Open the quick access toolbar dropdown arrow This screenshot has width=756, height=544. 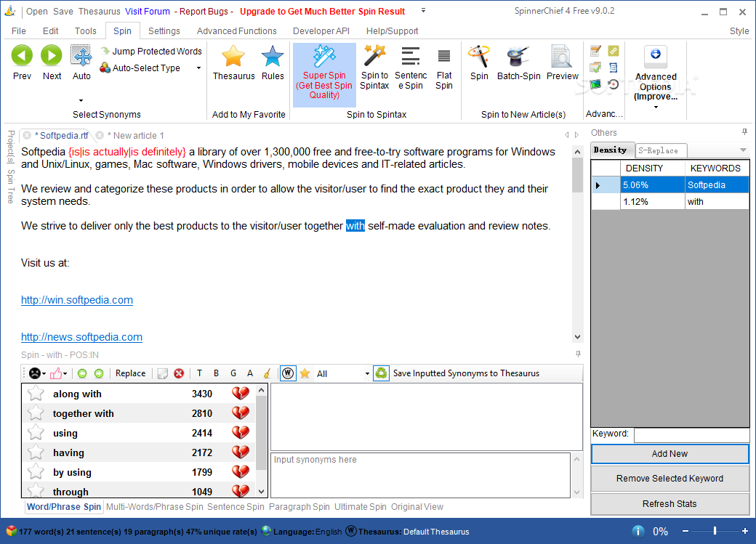coord(423,10)
